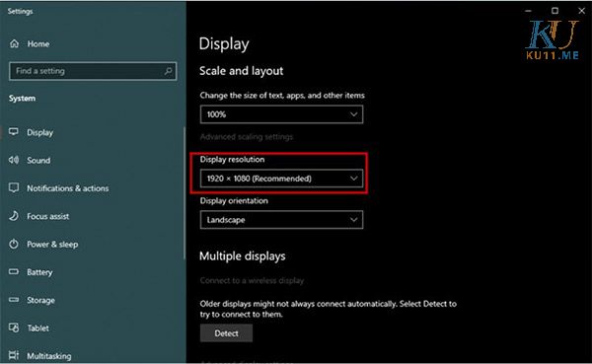Open Focus assist via its moon icon
The width and height of the screenshot is (592, 364).
[14, 216]
